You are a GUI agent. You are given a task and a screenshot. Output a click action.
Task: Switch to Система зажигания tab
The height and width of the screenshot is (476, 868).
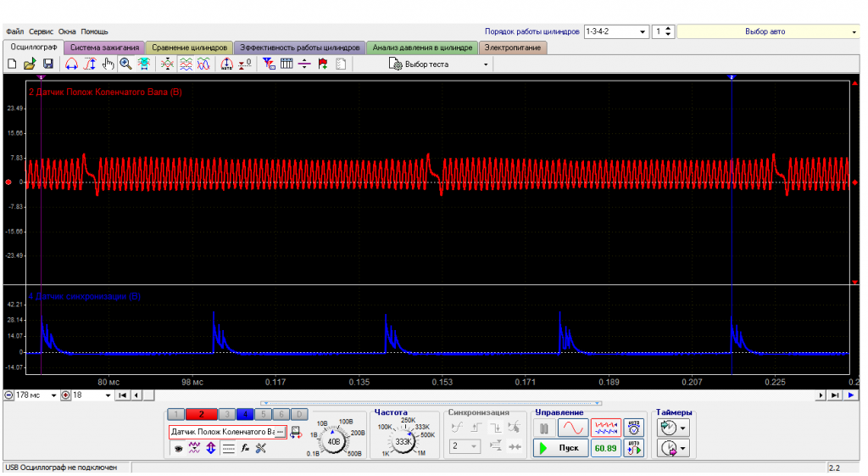pos(104,48)
